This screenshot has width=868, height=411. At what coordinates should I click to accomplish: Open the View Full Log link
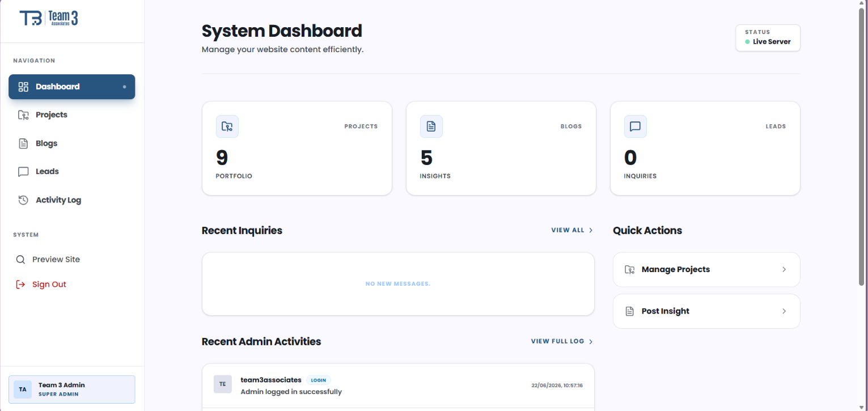pos(562,341)
